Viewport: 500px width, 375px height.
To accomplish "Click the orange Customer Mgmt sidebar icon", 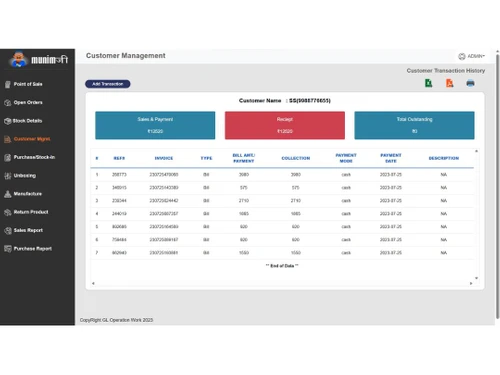I will (8, 139).
